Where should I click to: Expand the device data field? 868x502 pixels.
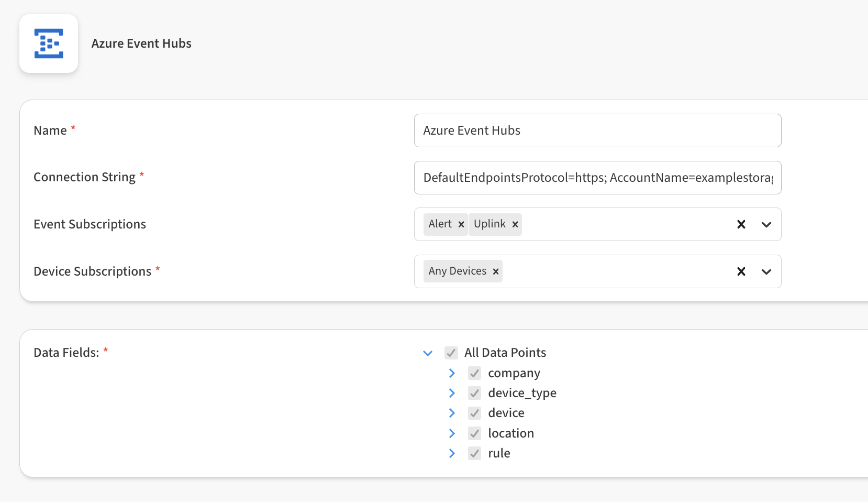tap(452, 413)
